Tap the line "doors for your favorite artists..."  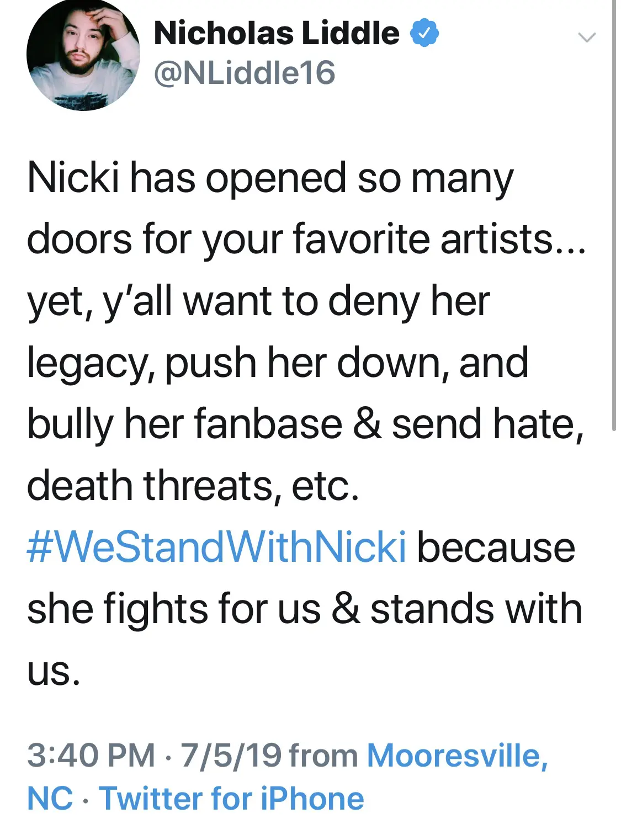point(306,240)
